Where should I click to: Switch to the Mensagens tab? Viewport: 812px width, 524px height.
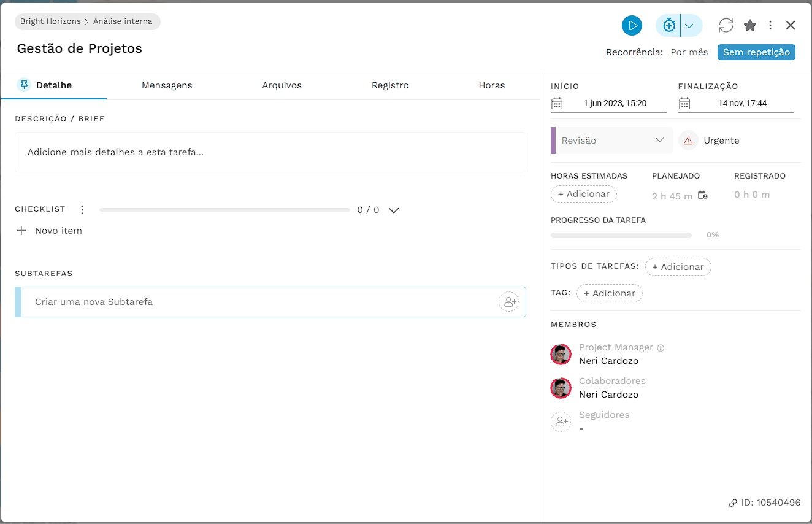tap(167, 85)
